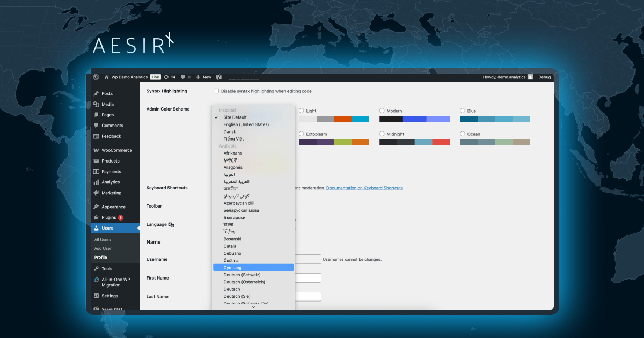Open the Profile submenu item

pyautogui.click(x=100, y=258)
